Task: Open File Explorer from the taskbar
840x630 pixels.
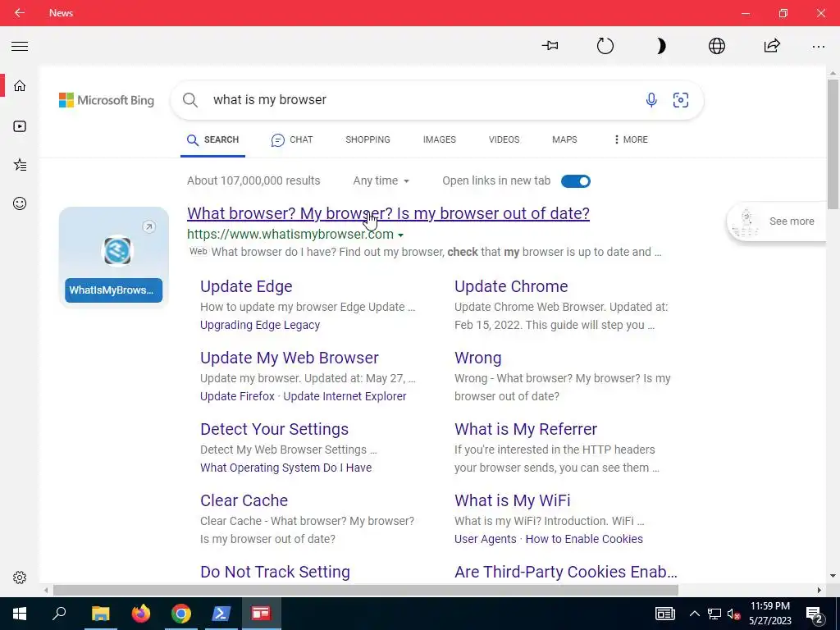Action: pyautogui.click(x=100, y=614)
